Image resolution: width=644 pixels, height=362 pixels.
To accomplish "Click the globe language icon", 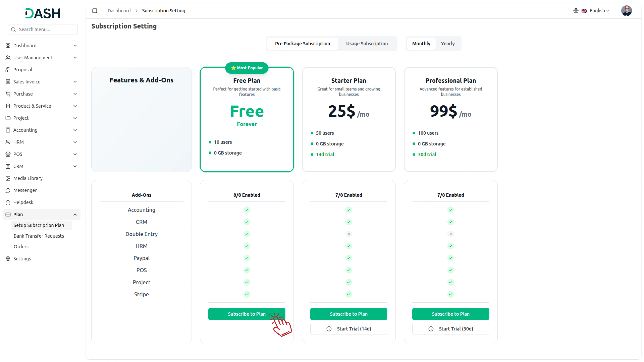I will [576, 11].
